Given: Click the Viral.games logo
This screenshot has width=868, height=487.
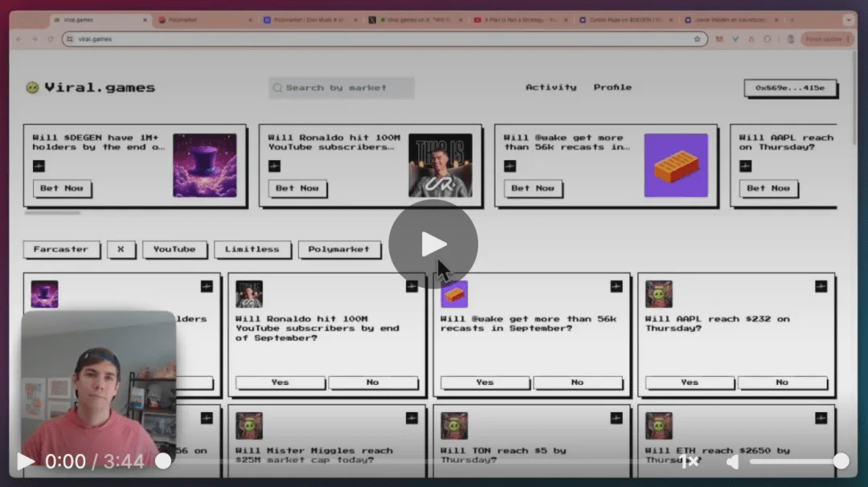Looking at the screenshot, I should click(91, 88).
